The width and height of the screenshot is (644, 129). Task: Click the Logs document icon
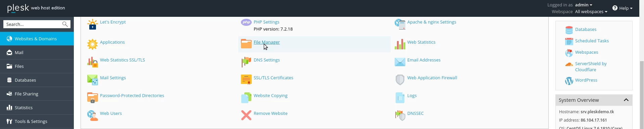click(x=400, y=98)
